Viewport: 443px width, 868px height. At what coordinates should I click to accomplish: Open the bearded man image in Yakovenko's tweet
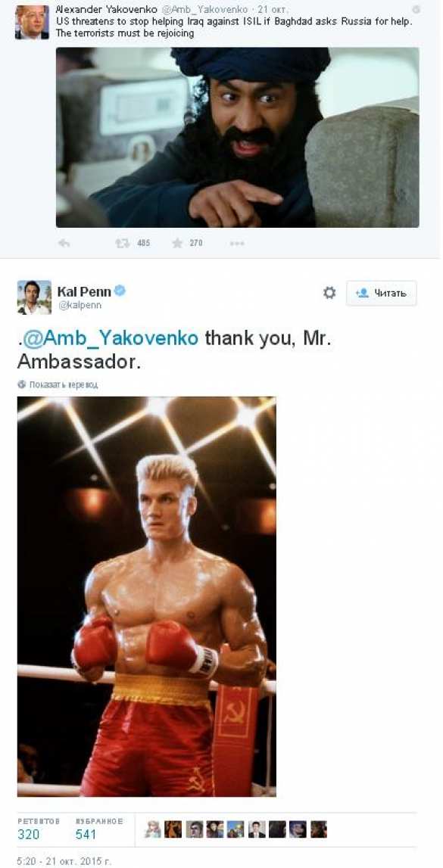click(x=238, y=137)
